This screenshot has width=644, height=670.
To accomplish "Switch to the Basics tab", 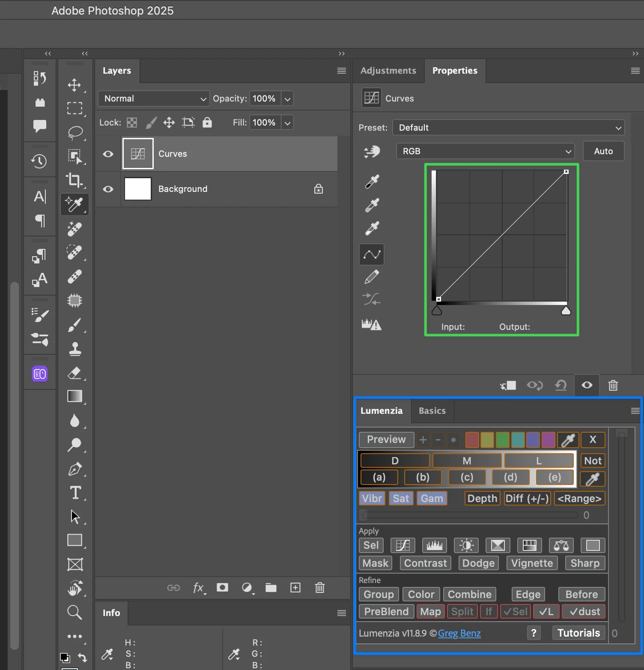I will [432, 411].
